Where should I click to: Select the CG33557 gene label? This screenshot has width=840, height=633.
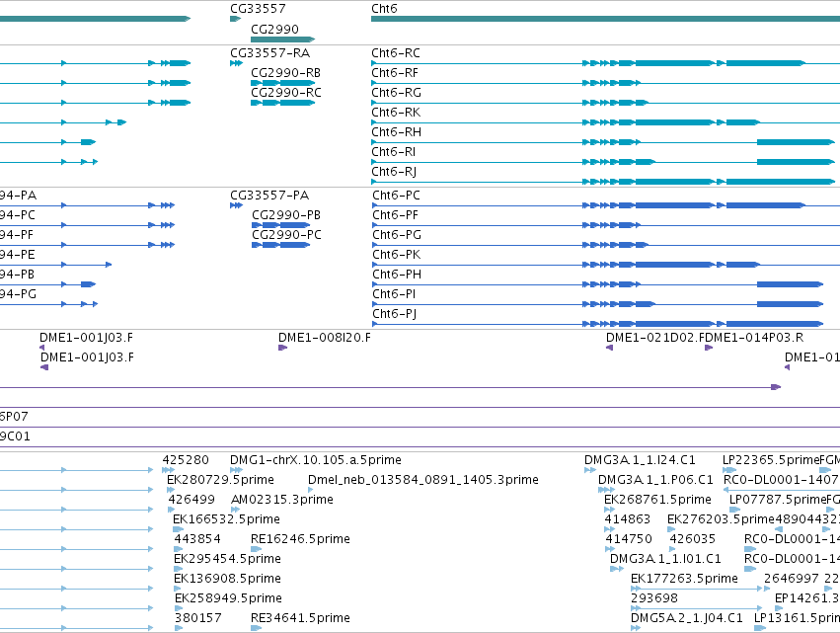tap(258, 9)
